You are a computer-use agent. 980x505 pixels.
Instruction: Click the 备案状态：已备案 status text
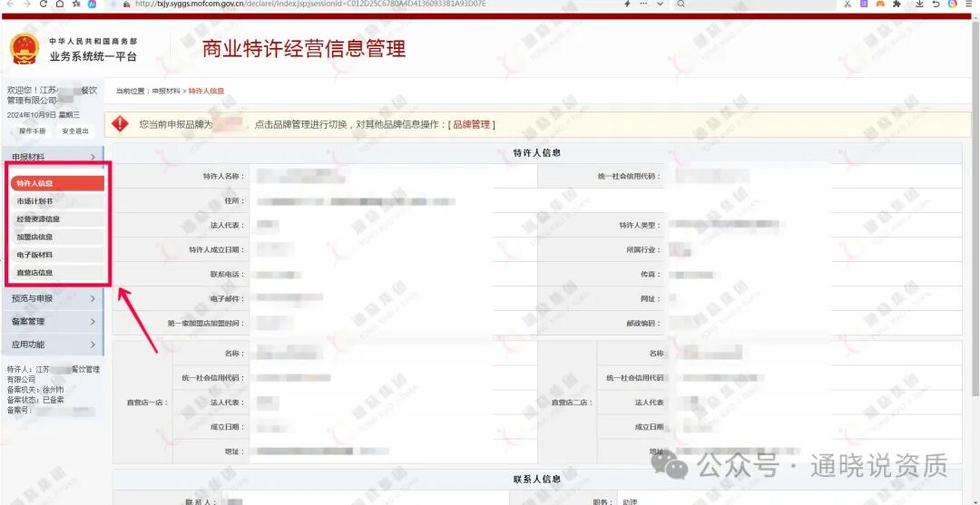click(x=35, y=400)
